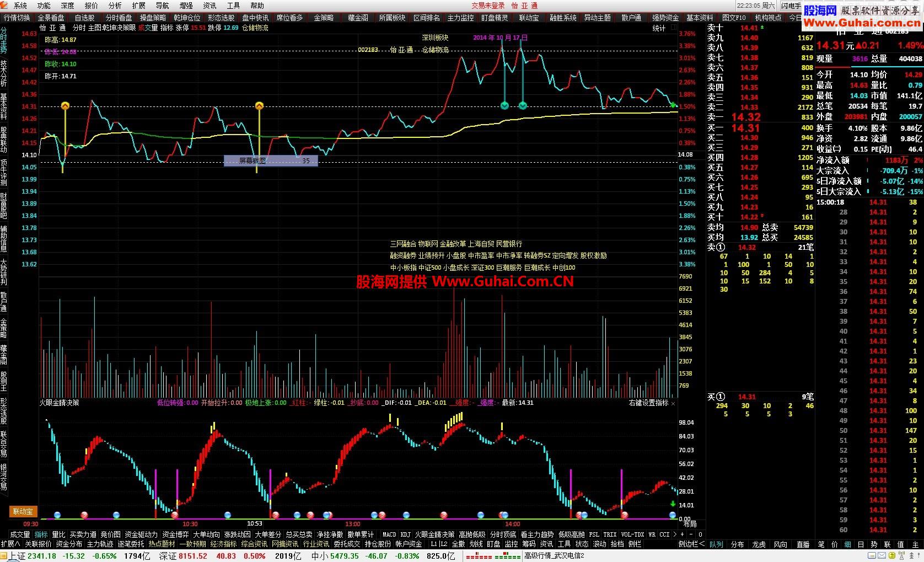Toggle the 笔 tick view button
The width and height of the screenshot is (924, 562).
pos(821,544)
